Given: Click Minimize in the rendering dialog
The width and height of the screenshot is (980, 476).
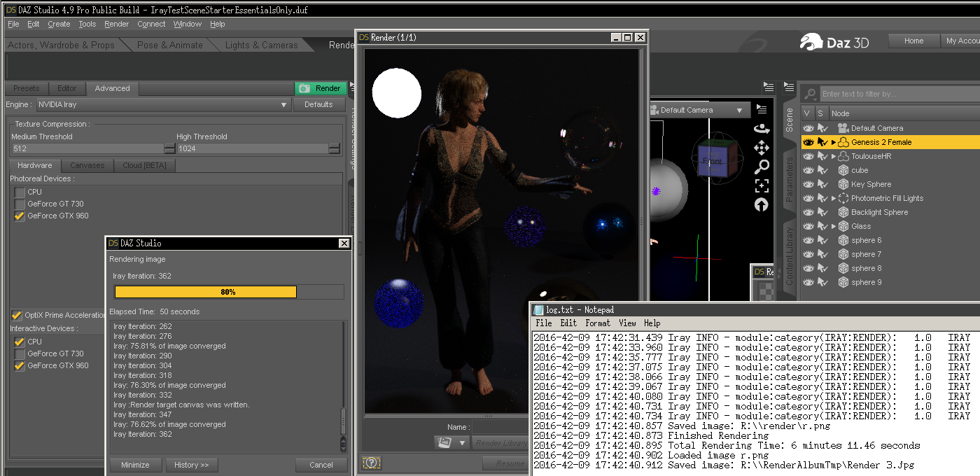Looking at the screenshot, I should [135, 465].
